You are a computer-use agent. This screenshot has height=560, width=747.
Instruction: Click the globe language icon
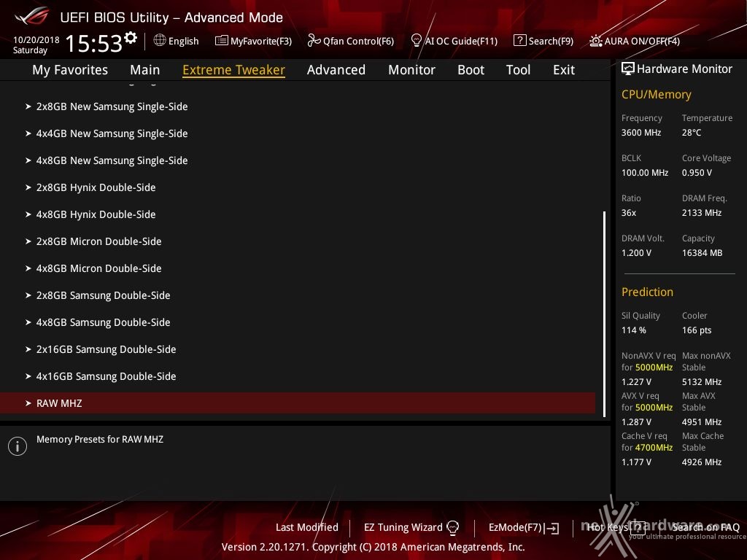coord(160,41)
